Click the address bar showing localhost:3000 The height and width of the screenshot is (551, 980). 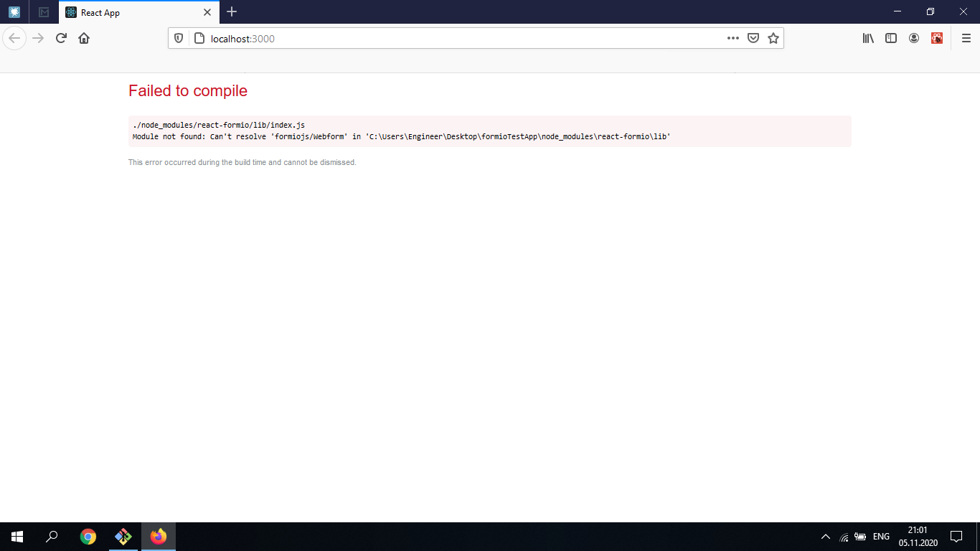coord(430,38)
